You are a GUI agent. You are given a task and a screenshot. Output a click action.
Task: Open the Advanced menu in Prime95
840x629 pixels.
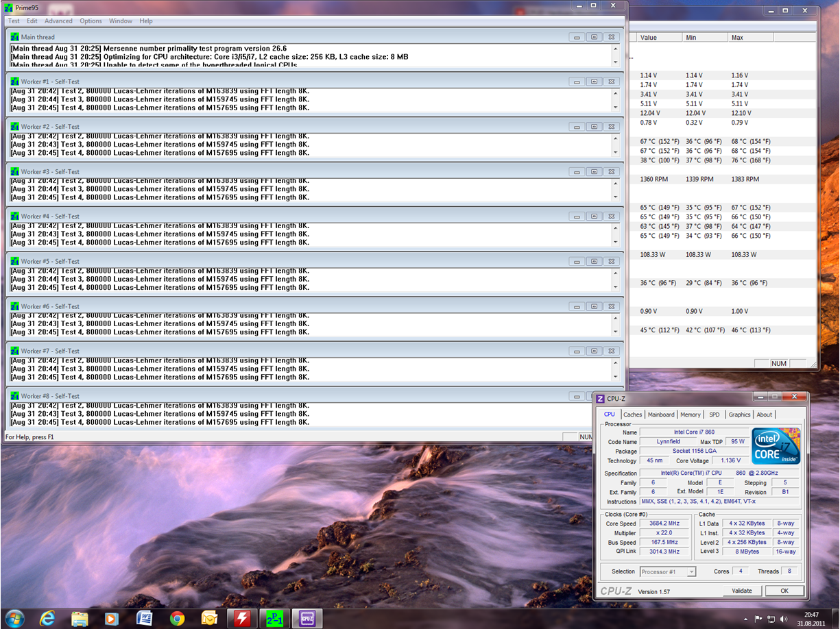coord(58,21)
